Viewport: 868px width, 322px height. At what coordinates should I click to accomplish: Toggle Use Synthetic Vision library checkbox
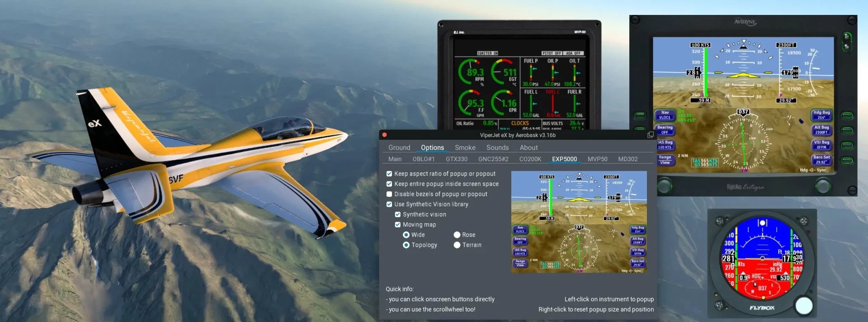[389, 204]
